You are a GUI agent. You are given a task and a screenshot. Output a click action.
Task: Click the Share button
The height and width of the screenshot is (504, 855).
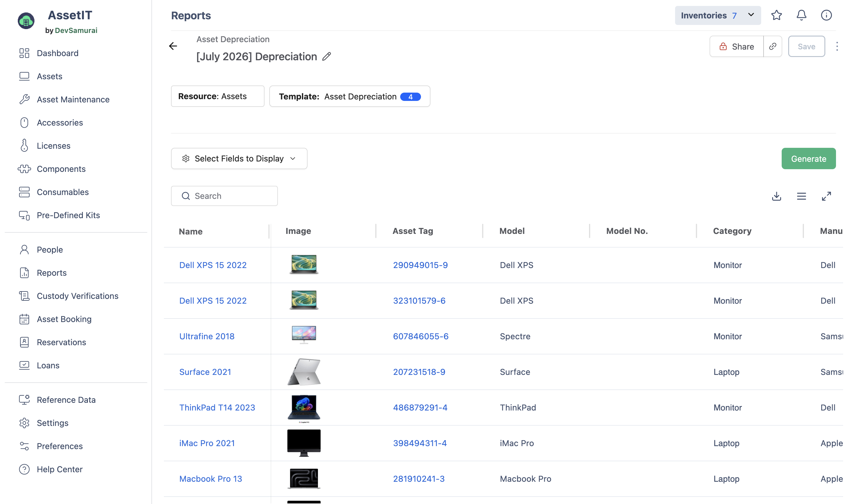737,46
